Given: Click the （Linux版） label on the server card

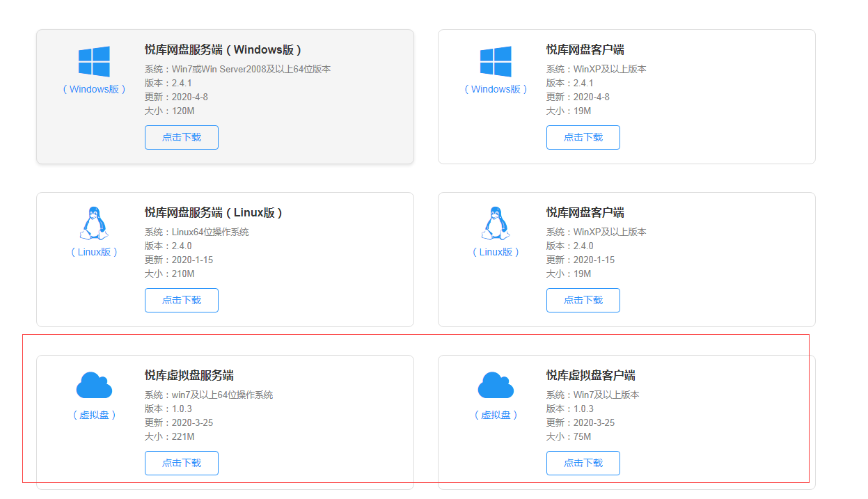Looking at the screenshot, I should [94, 252].
